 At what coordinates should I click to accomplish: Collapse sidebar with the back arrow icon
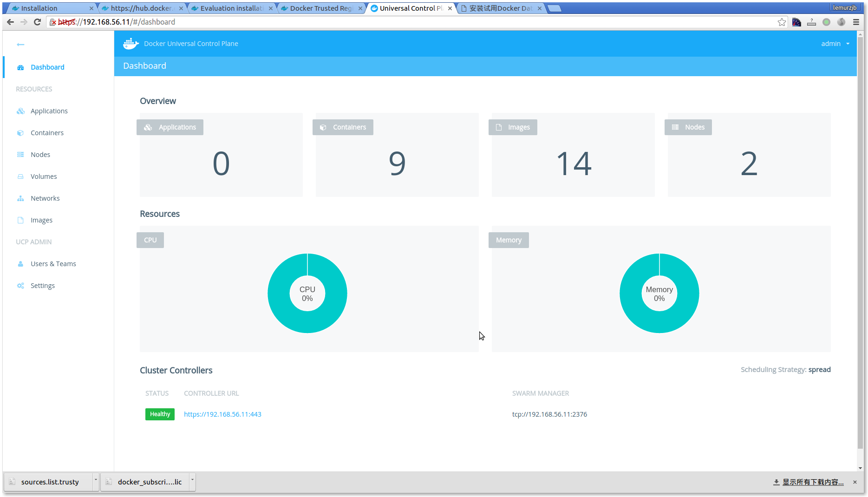[x=20, y=45]
